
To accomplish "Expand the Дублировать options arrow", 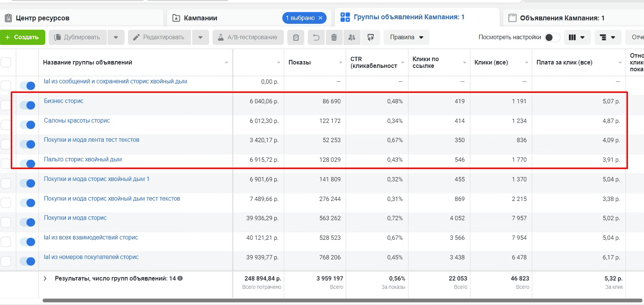I will (116, 37).
